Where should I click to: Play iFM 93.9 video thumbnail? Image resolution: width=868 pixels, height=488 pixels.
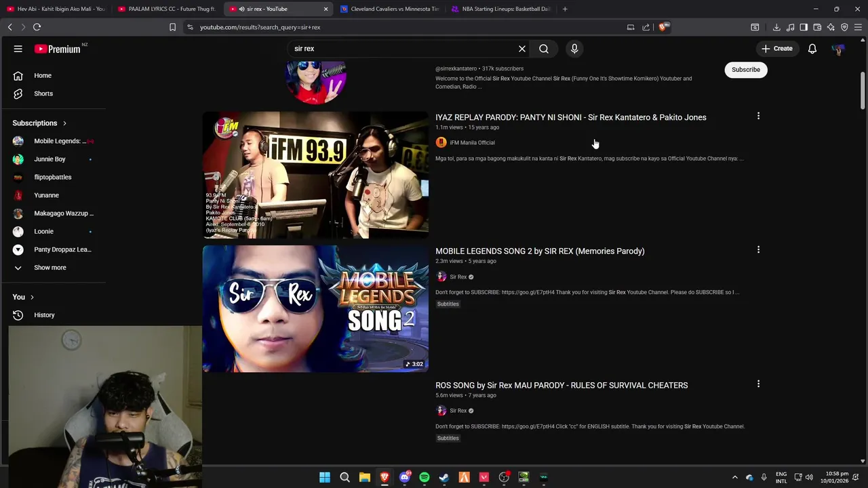click(x=315, y=175)
